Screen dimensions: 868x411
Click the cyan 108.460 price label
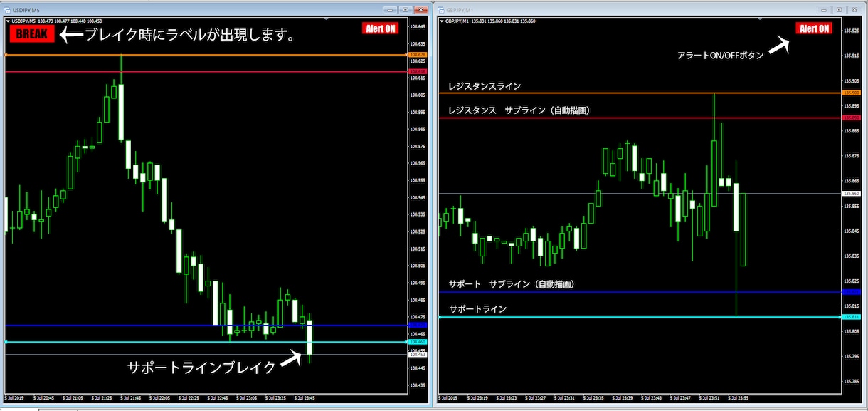point(418,342)
